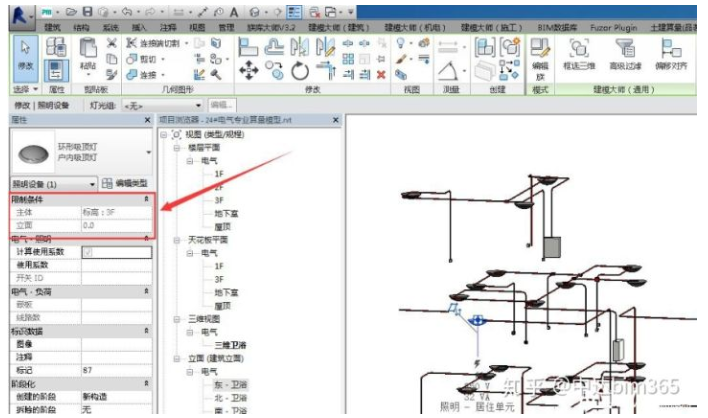Screen dimensions: 708x418
Task: Click the type properties icon above 属性 button
Action: (x=56, y=47)
